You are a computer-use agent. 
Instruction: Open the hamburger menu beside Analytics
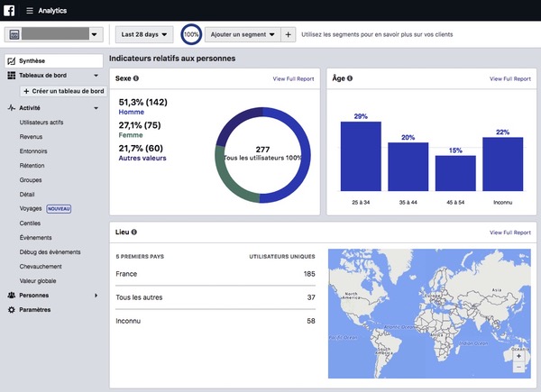[30, 10]
